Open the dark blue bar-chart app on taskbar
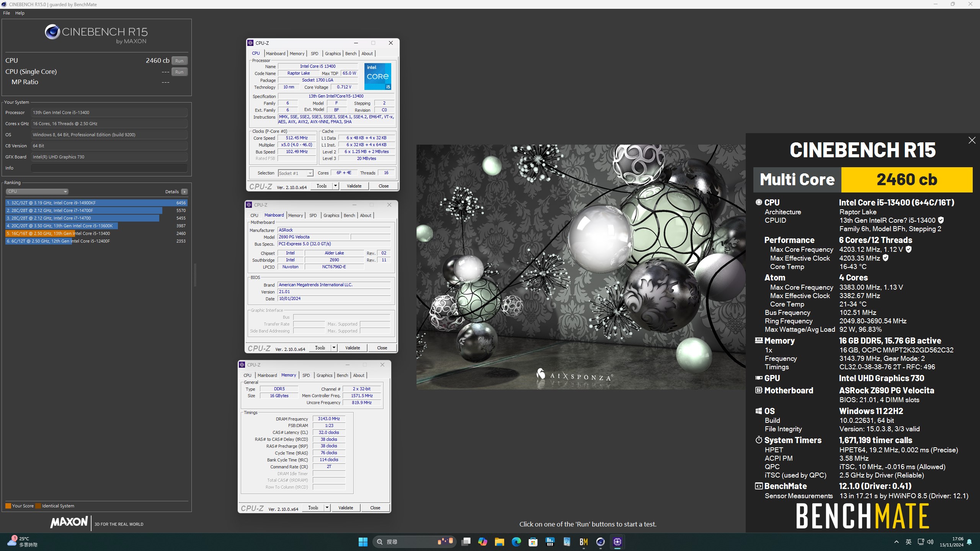 tap(550, 542)
